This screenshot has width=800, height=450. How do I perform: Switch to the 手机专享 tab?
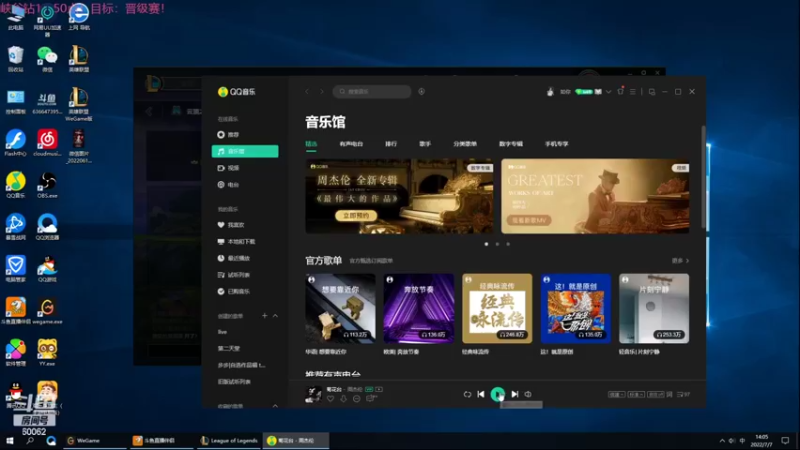tap(556, 144)
